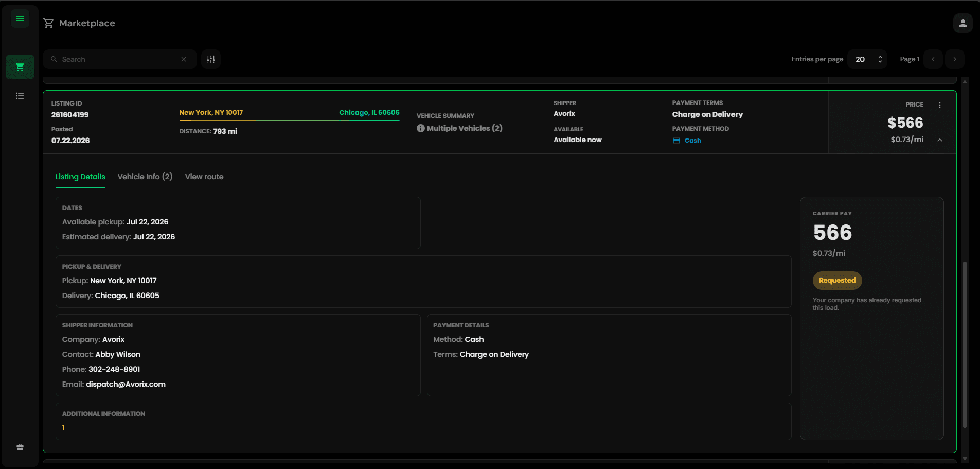The image size is (980, 469).
Task: Click the Charge on Delivery payment terms
Action: [x=707, y=114]
